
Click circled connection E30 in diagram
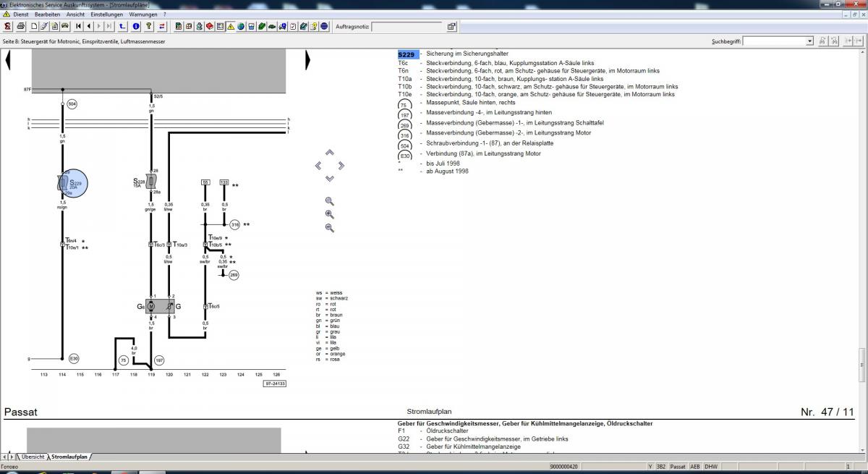point(73,358)
